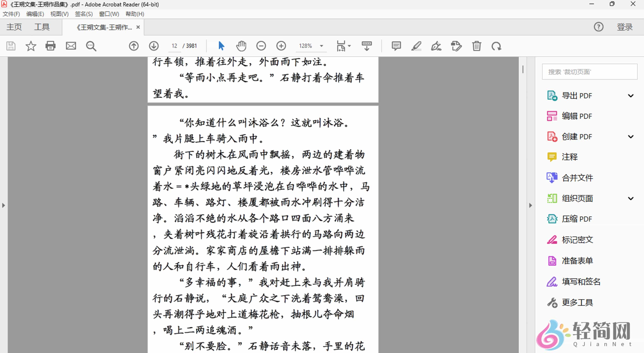Viewport: 644px width, 353px height.
Task: Click the Email document icon
Action: click(71, 46)
